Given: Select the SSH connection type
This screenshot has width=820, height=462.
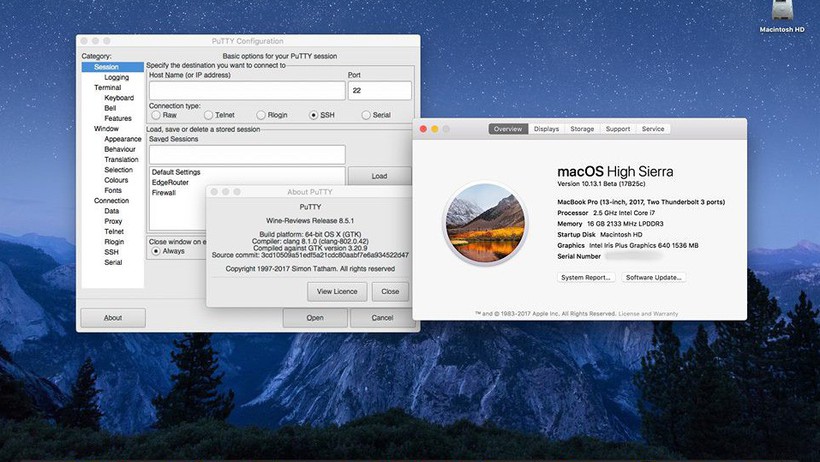Looking at the screenshot, I should tap(313, 115).
